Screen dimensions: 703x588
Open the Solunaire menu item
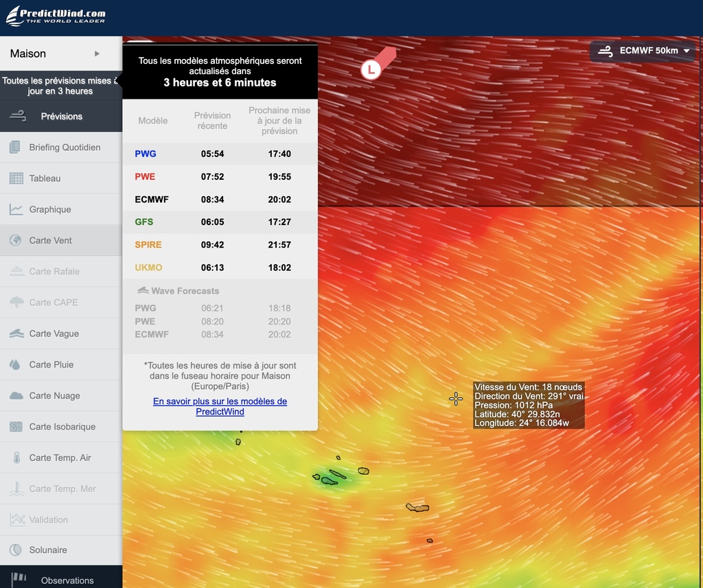61,550
